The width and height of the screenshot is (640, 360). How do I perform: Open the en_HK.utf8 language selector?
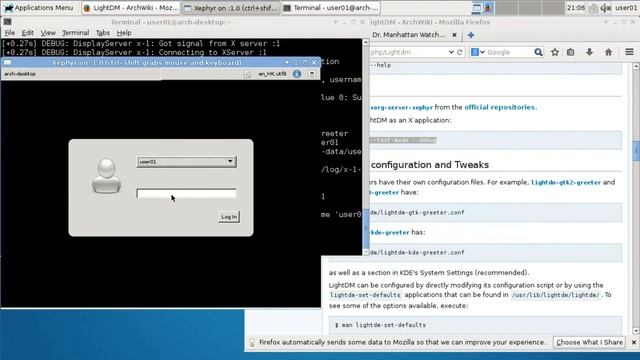coord(272,74)
